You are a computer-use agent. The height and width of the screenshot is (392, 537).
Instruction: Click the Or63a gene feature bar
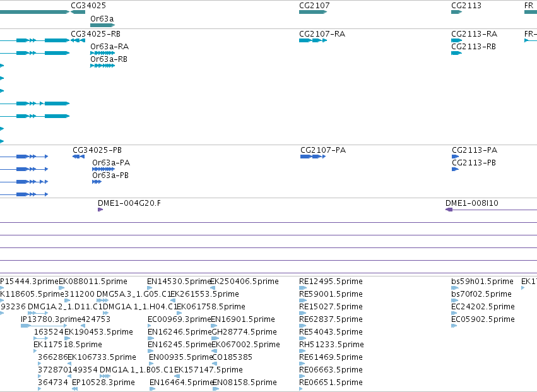click(103, 25)
